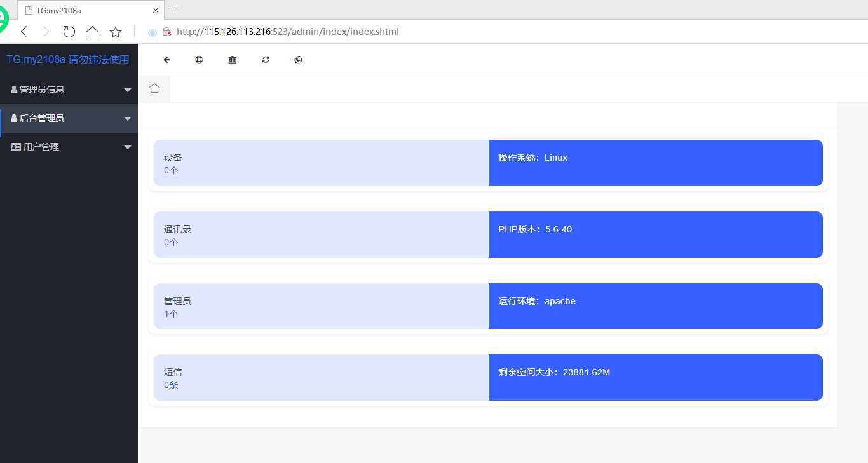Click the 1个 link under 管理员
868x463 pixels.
[x=170, y=314]
